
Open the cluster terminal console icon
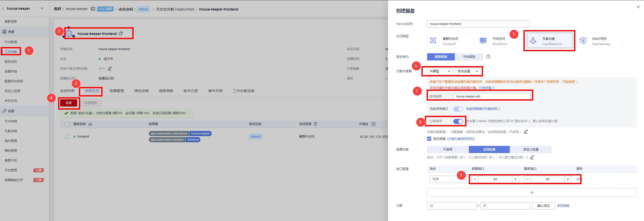pos(93,9)
